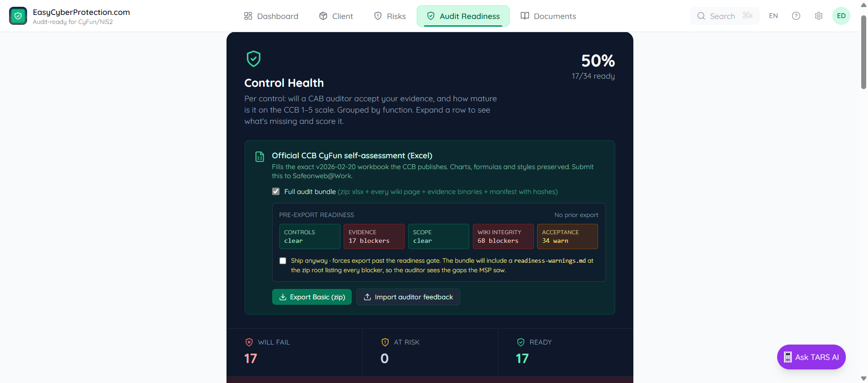Image resolution: width=868 pixels, height=383 pixels.
Task: Click the 50% readiness score
Action: click(x=598, y=61)
